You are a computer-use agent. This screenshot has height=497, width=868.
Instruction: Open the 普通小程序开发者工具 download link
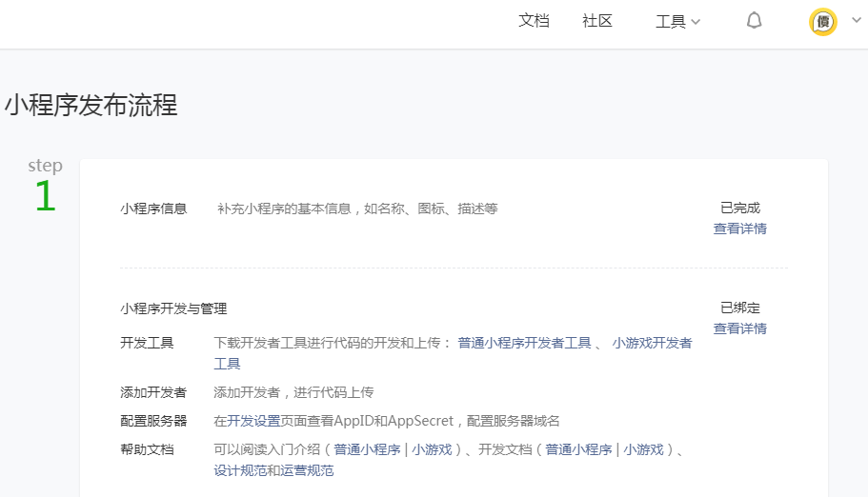524,343
